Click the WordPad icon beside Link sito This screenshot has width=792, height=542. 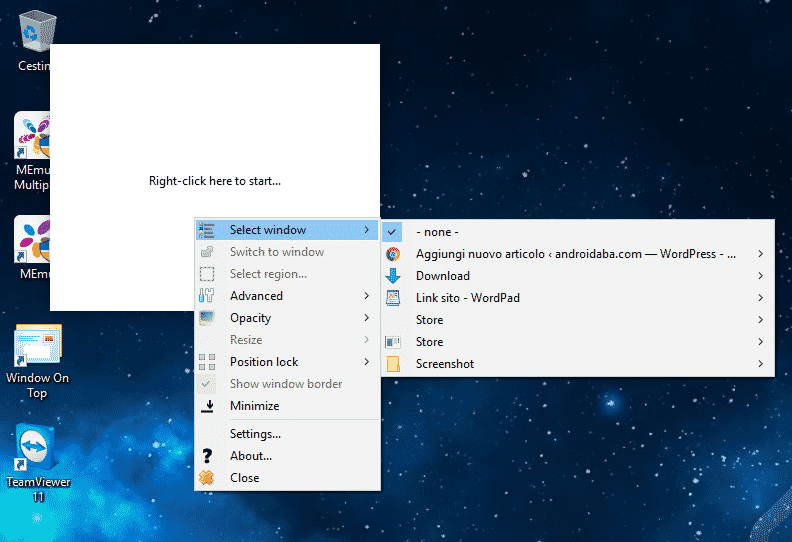[x=393, y=298]
